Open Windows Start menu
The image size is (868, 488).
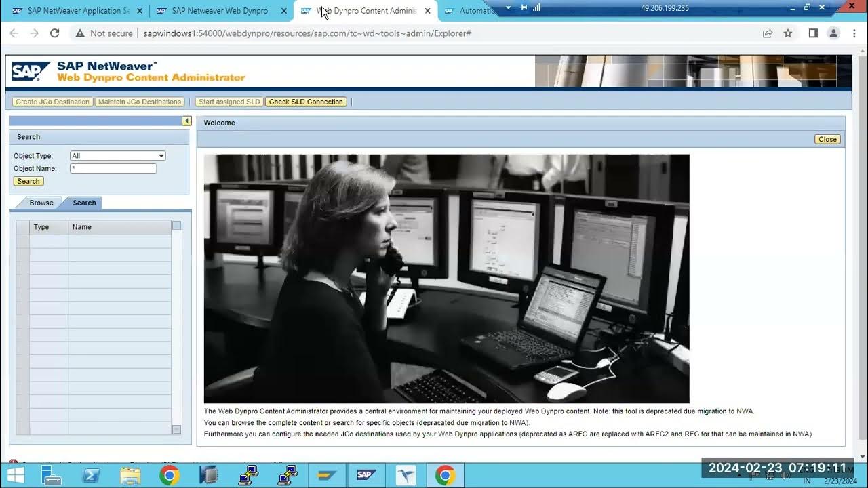click(x=15, y=475)
